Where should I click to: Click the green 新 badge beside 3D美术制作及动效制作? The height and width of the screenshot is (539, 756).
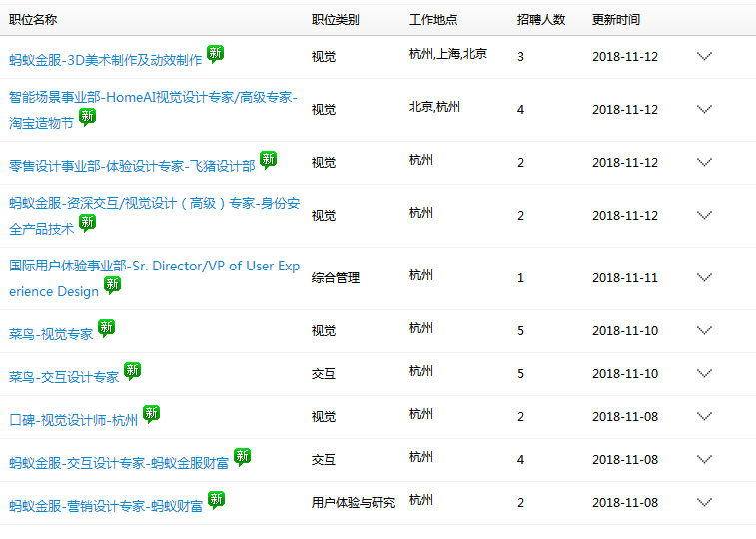215,54
